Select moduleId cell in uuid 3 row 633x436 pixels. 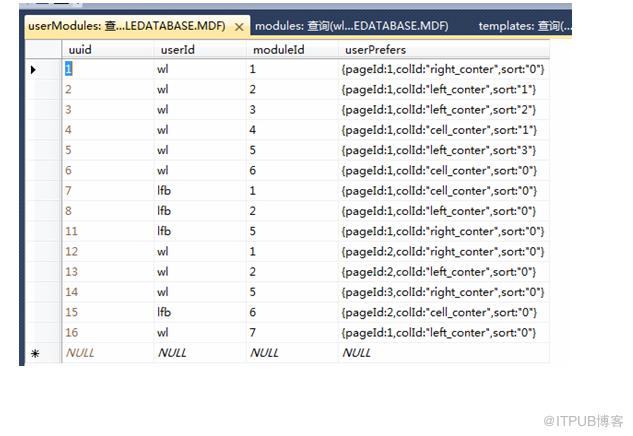point(292,110)
